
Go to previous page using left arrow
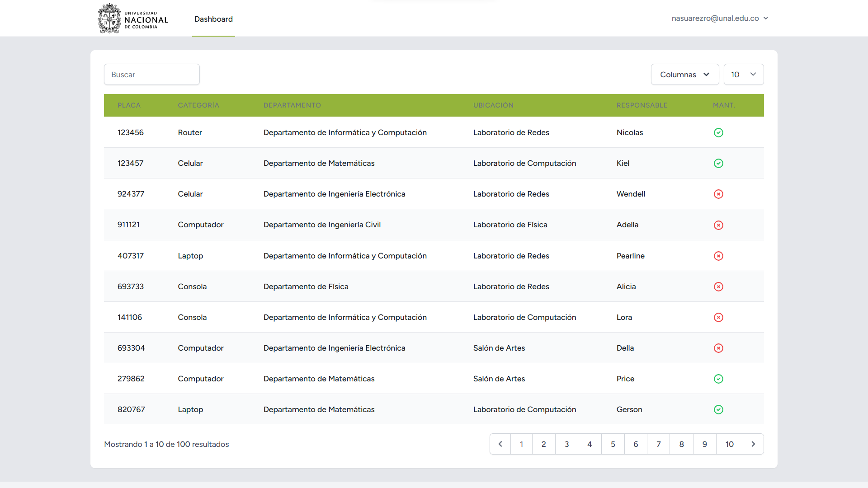pyautogui.click(x=500, y=444)
